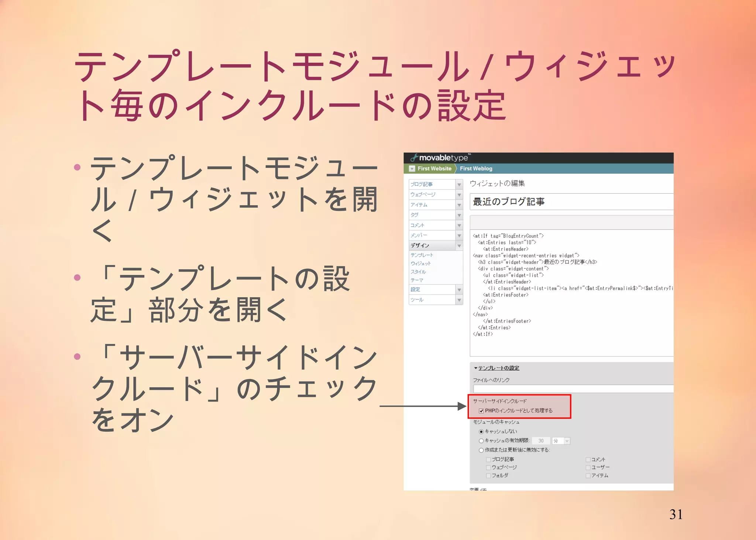The height and width of the screenshot is (540, 756).
Task: Select 作成または更新後に無効にする radio button
Action: click(481, 450)
